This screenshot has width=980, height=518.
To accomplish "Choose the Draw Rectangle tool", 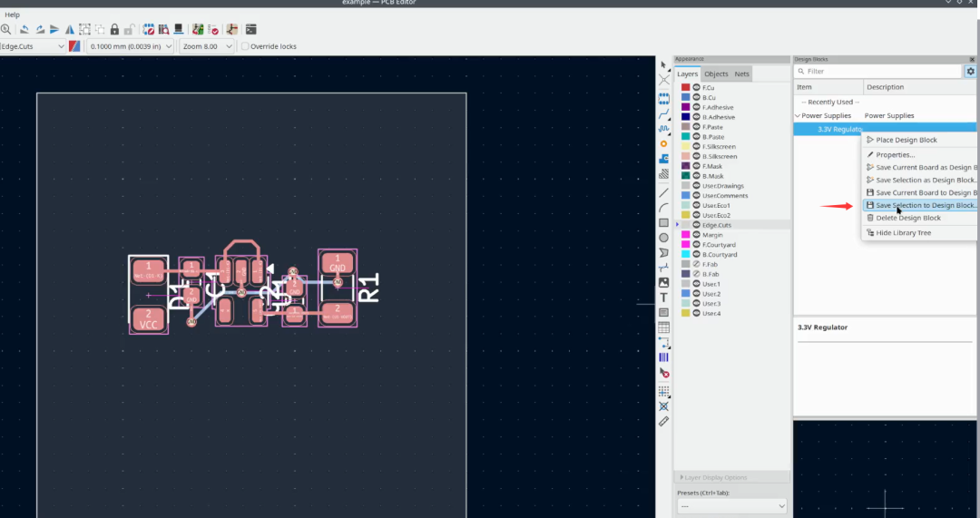I will [x=663, y=222].
